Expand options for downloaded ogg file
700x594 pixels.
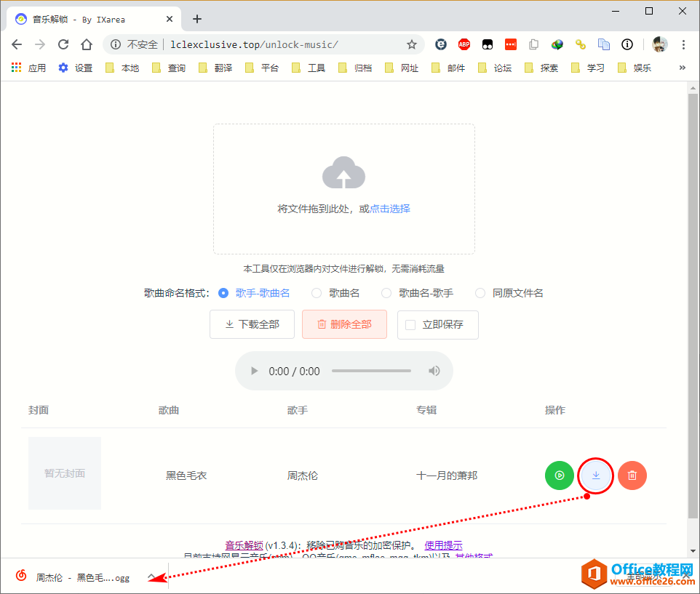tap(152, 577)
